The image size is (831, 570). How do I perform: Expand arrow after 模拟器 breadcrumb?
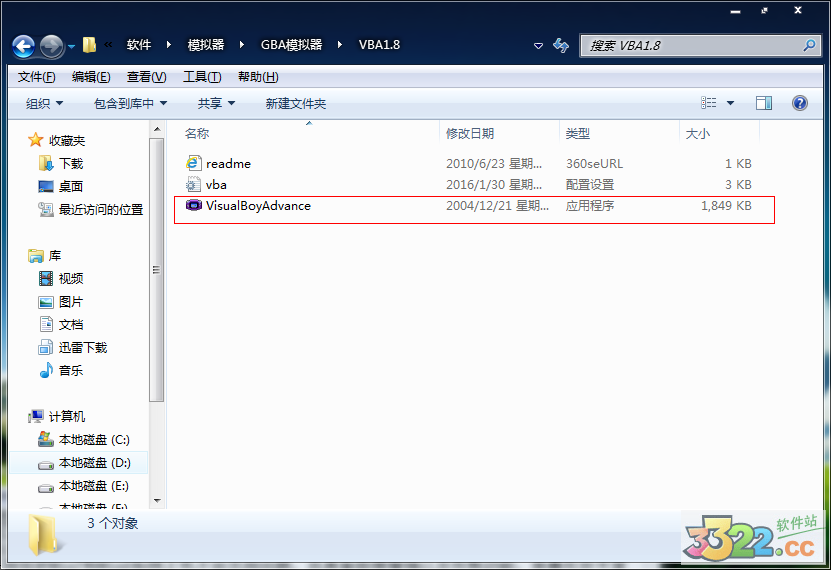(242, 44)
